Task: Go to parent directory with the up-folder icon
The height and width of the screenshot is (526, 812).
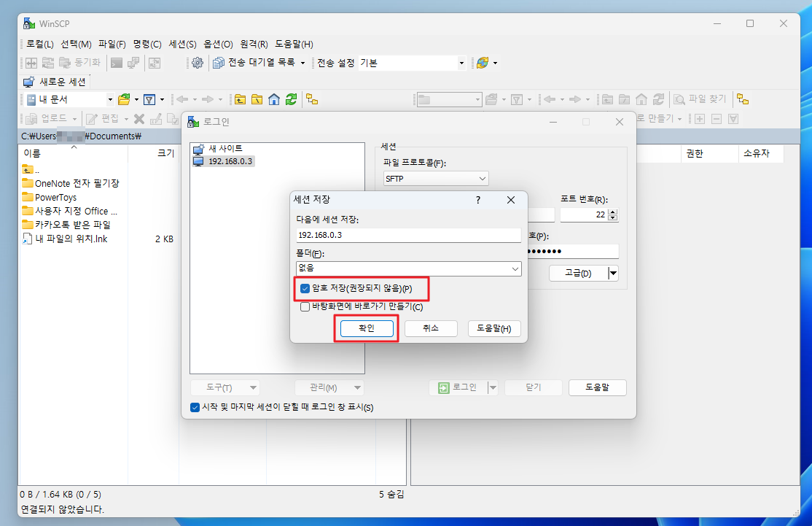Action: click(241, 98)
